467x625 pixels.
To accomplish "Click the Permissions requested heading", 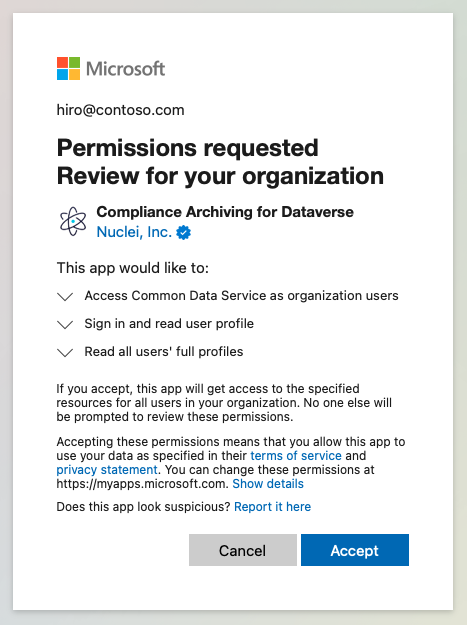I will (188, 148).
